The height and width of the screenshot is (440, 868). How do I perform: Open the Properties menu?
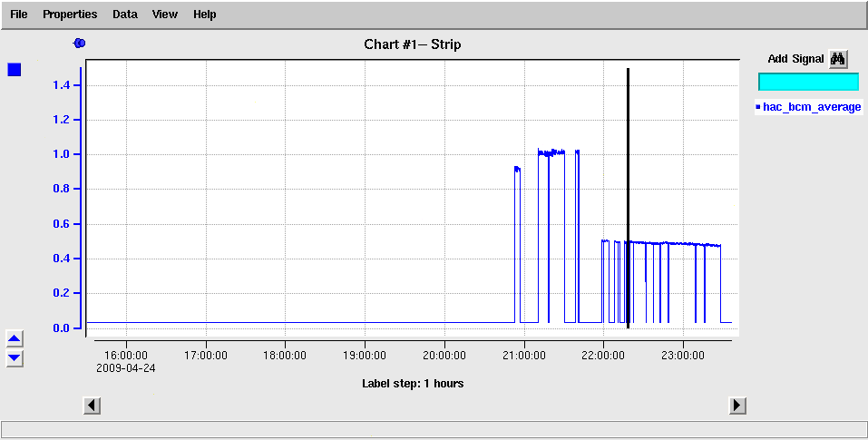70,15
